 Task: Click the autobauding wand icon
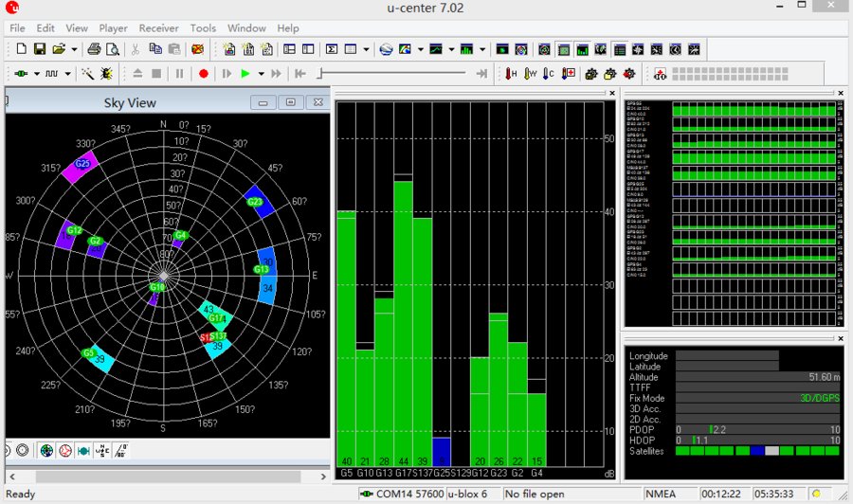[88, 74]
